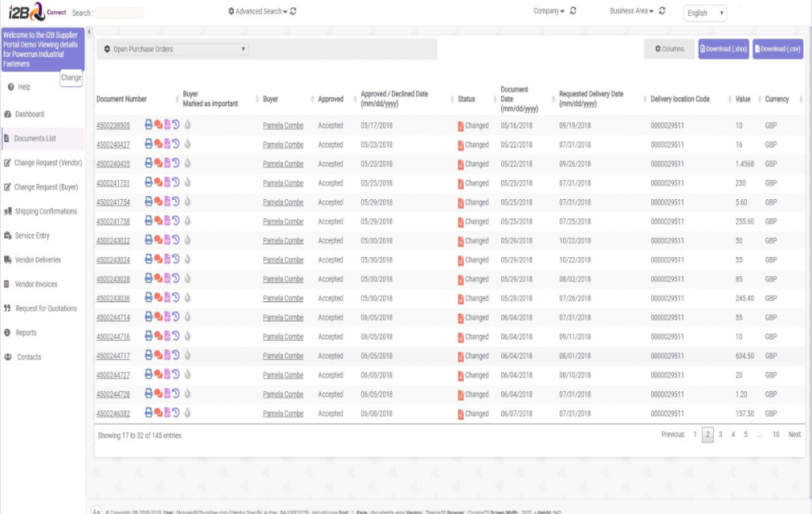The height and width of the screenshot is (514, 812).
Task: Toggle flame importance marker on row 4500246382
Action: click(x=188, y=413)
